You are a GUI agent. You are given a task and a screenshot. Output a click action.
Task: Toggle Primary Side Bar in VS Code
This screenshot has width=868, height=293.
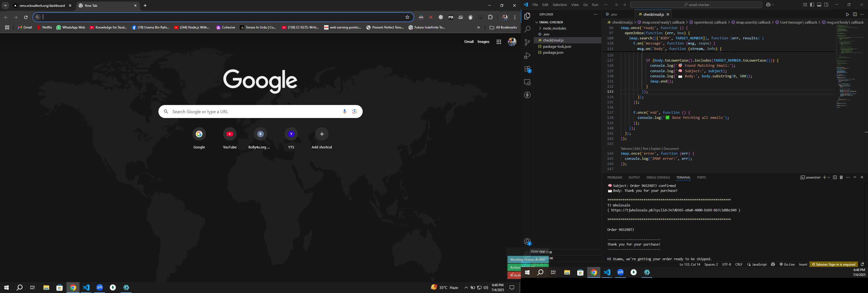coord(812,5)
